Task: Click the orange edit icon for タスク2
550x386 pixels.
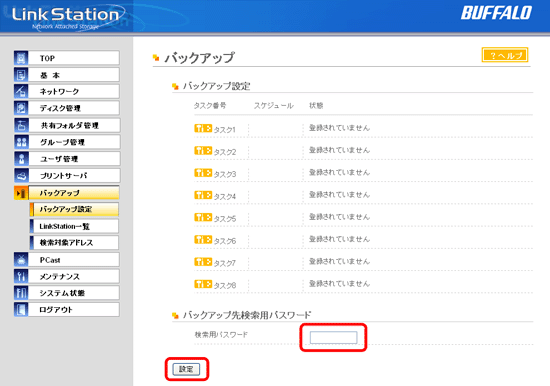Action: point(203,151)
